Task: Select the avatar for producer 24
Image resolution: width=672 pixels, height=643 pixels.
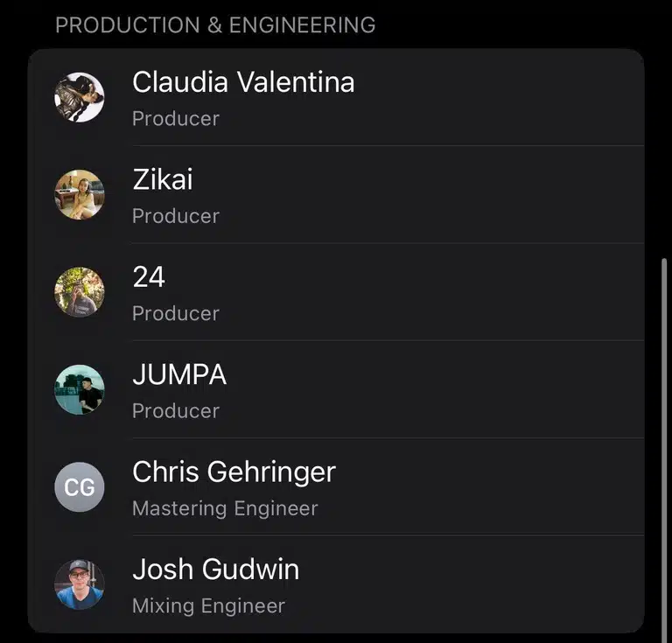Action: [80, 292]
